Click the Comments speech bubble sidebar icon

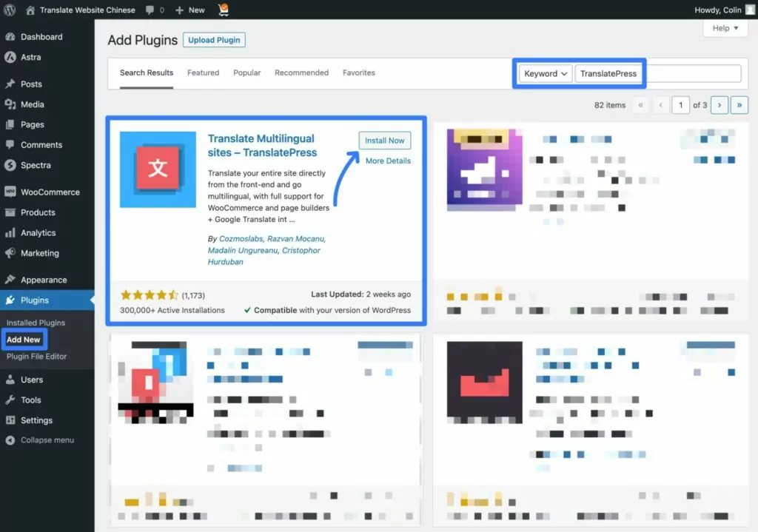(x=10, y=144)
